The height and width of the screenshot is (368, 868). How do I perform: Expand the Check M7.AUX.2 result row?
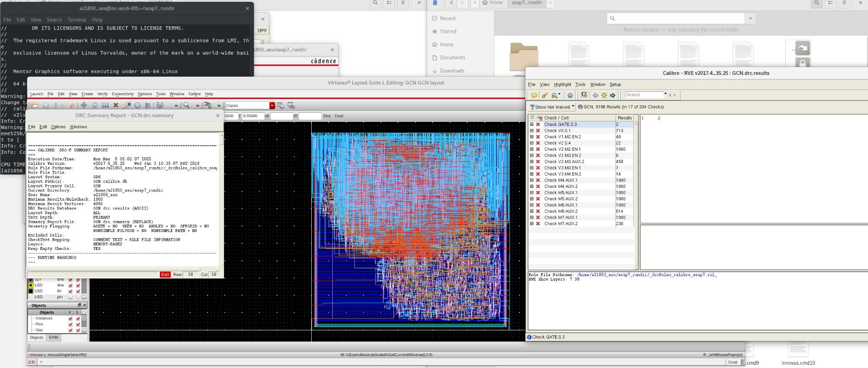(x=532, y=224)
